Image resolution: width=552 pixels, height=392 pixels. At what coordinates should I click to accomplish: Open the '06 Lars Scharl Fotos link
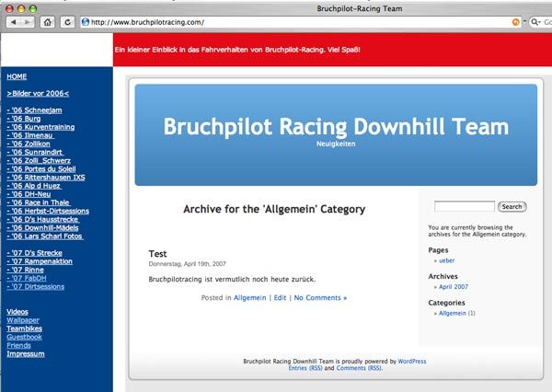[45, 236]
